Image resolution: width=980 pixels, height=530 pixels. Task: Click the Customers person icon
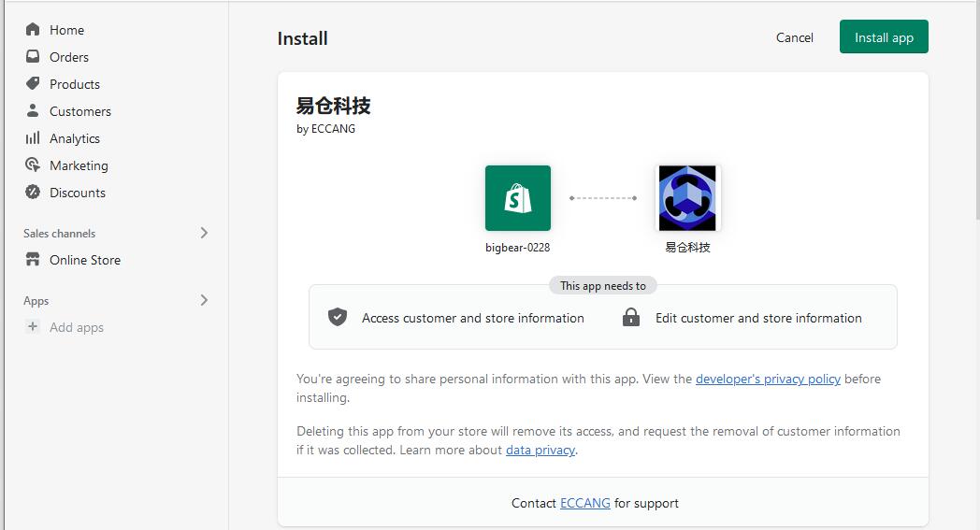point(33,110)
